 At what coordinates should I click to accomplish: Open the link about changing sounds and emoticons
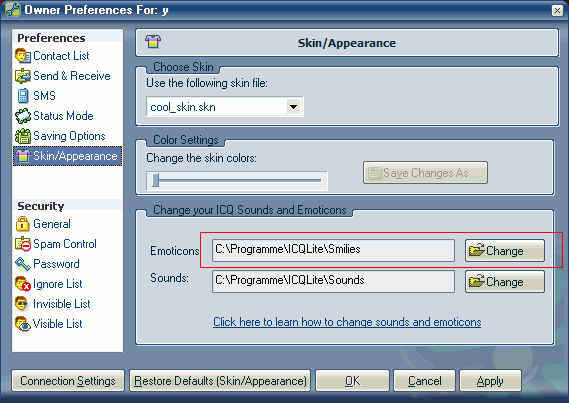347,322
